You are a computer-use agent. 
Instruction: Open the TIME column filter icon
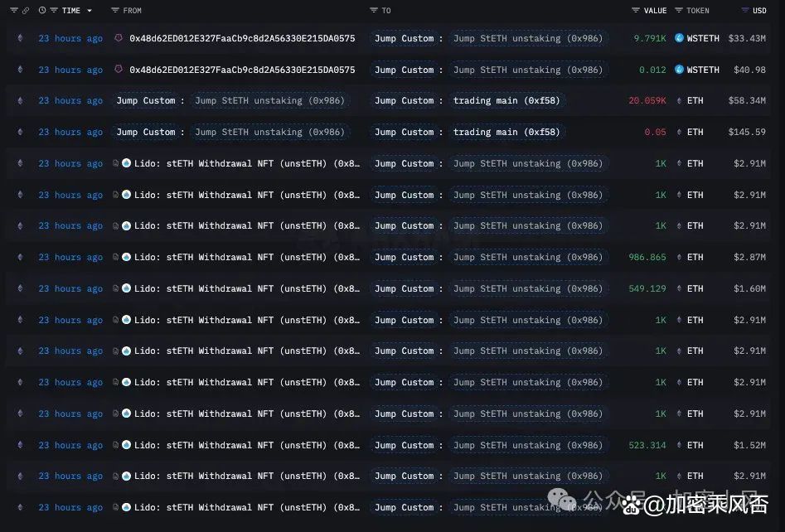54,10
